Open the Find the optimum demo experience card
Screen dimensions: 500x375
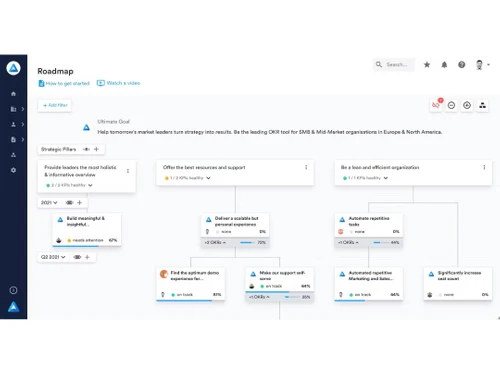190,284
